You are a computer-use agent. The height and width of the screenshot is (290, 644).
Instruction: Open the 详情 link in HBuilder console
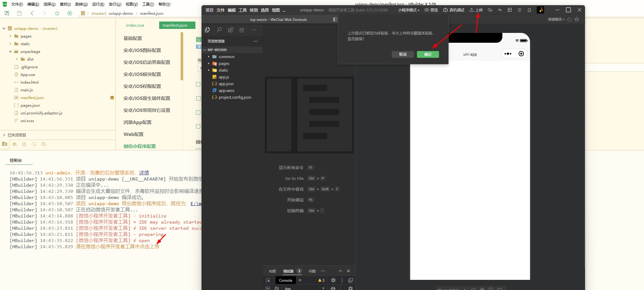pyautogui.click(x=144, y=173)
